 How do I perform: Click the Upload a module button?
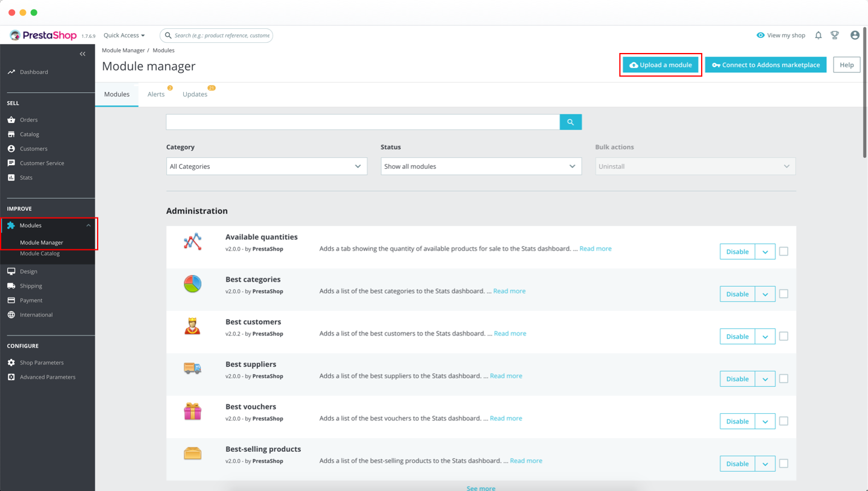(661, 65)
